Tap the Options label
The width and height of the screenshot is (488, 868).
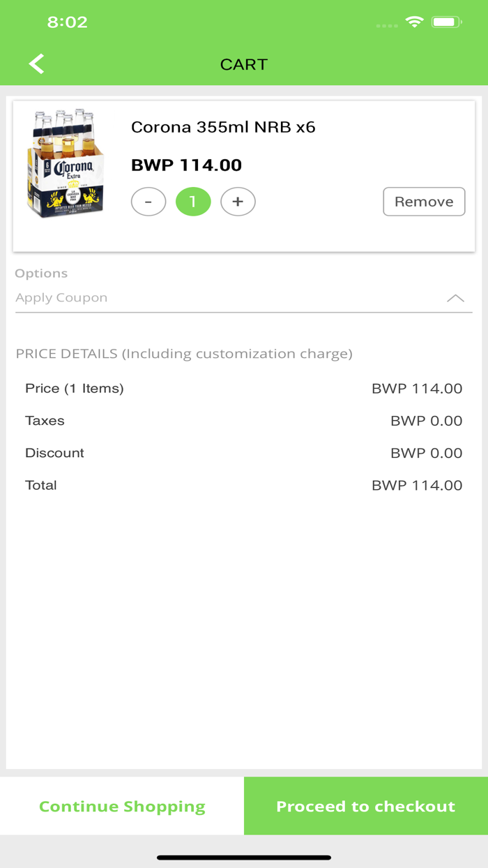click(x=41, y=274)
